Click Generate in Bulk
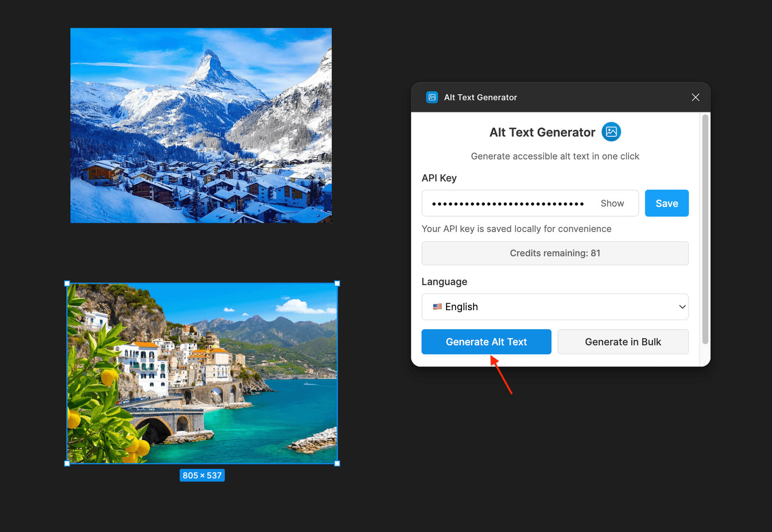Viewport: 772px width, 532px height. point(623,342)
